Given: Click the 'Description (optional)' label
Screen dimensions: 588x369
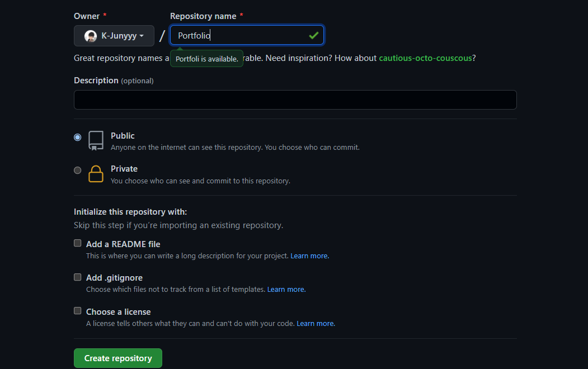Looking at the screenshot, I should point(114,81).
